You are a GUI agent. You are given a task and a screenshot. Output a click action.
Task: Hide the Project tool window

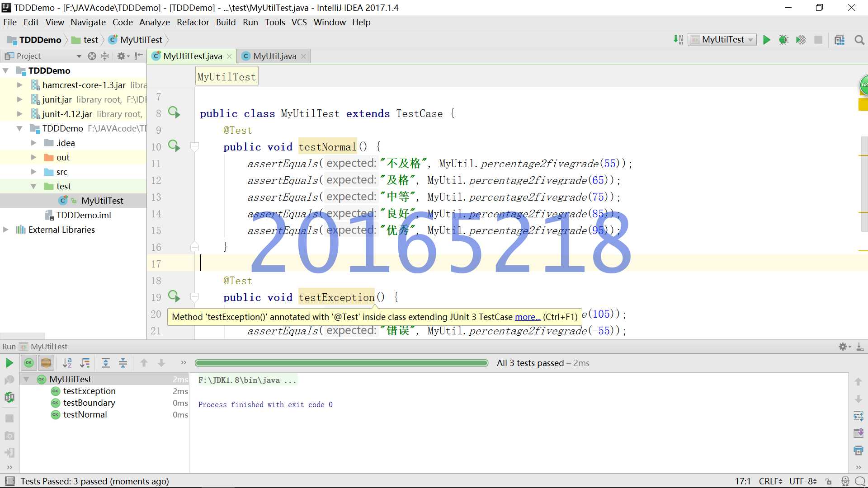(139, 56)
